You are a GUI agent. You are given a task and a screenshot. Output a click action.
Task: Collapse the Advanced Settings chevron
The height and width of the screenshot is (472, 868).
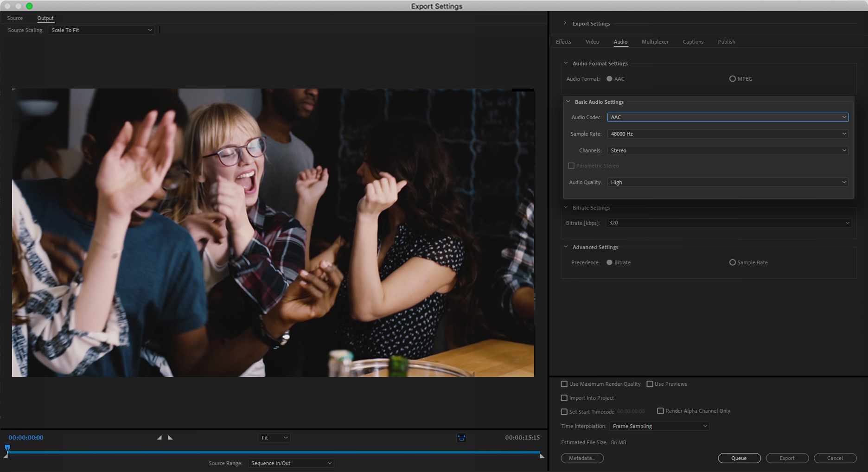coord(566,247)
